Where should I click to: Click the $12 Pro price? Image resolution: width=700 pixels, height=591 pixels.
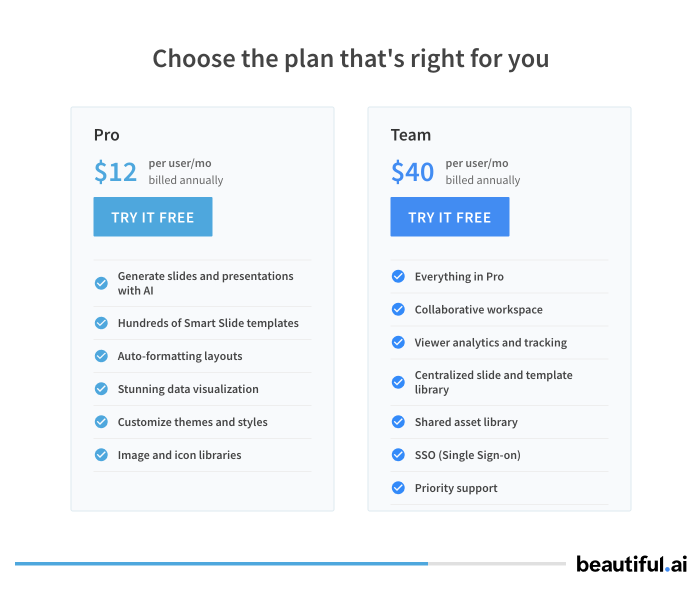click(115, 172)
